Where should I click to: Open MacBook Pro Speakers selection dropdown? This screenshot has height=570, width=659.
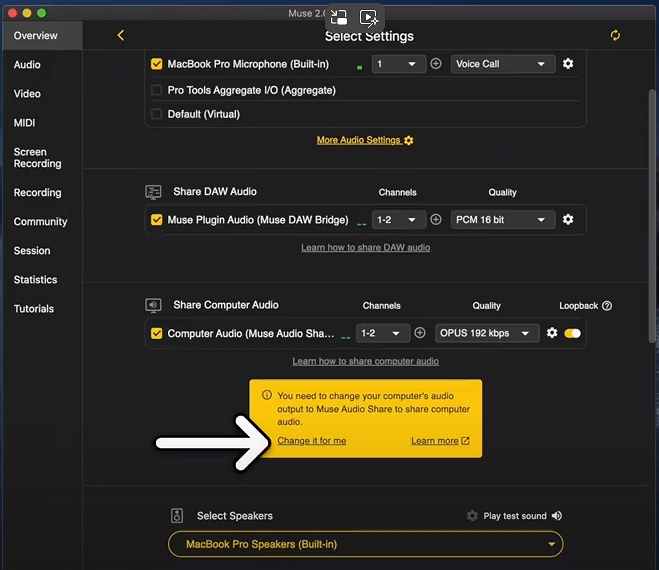[x=365, y=544]
